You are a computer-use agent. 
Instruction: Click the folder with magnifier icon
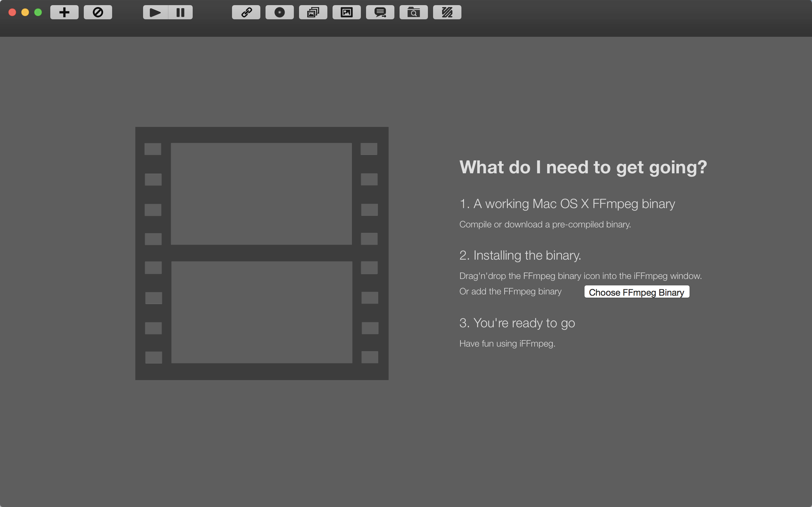[413, 13]
